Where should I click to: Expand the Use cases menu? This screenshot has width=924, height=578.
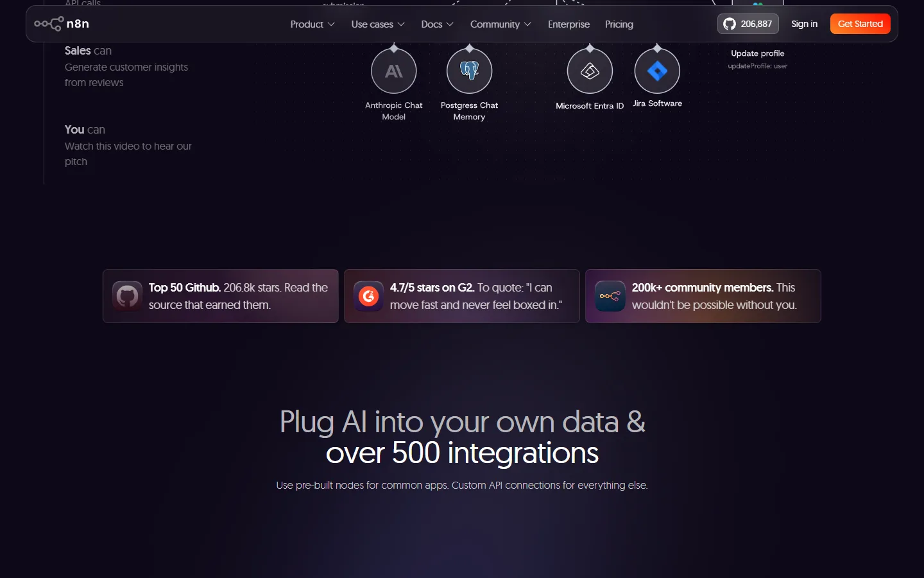(x=378, y=24)
